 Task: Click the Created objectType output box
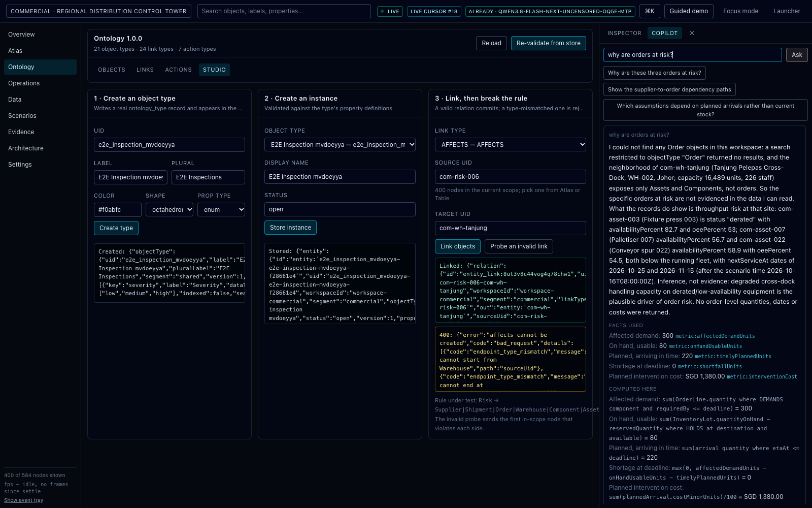coord(170,273)
